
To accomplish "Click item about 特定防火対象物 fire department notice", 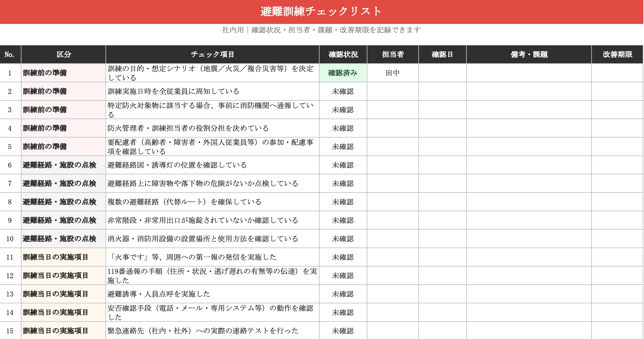I will tap(212, 110).
